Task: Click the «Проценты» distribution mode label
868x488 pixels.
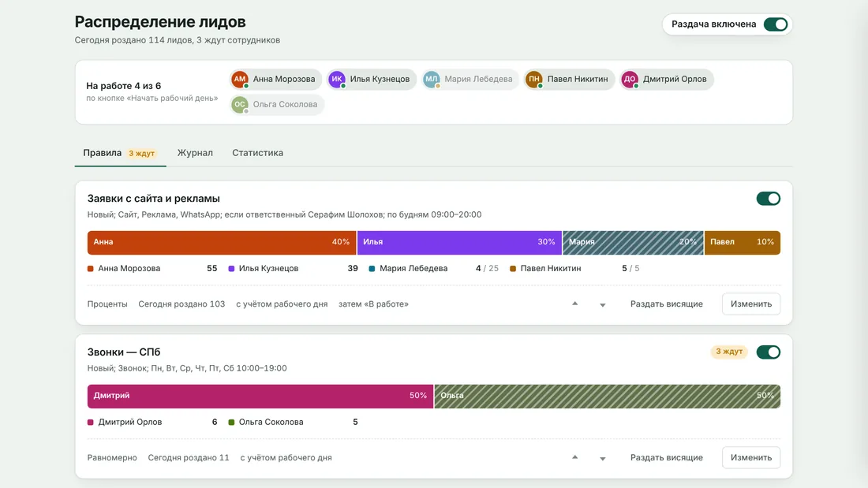Action: [107, 304]
